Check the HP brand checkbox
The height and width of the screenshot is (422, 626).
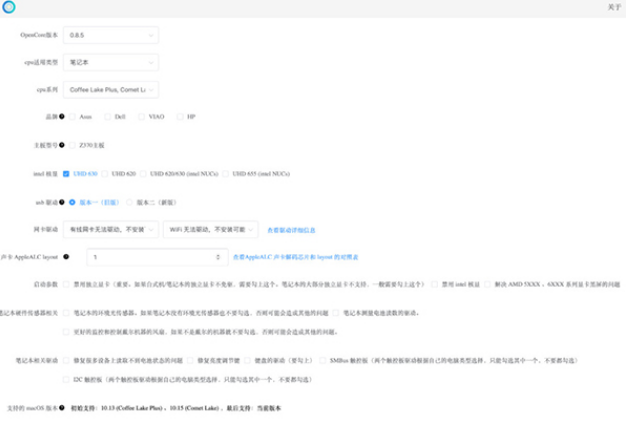tap(180, 117)
